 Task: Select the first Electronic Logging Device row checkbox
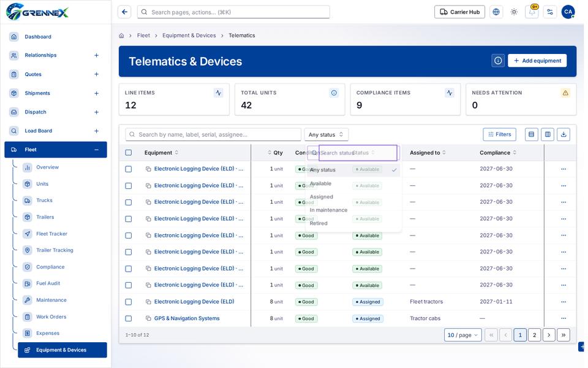point(128,169)
